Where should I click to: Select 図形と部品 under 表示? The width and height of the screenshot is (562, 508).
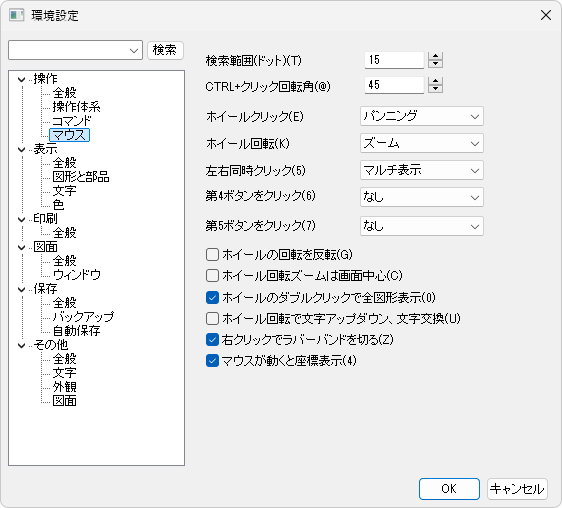coord(81,177)
